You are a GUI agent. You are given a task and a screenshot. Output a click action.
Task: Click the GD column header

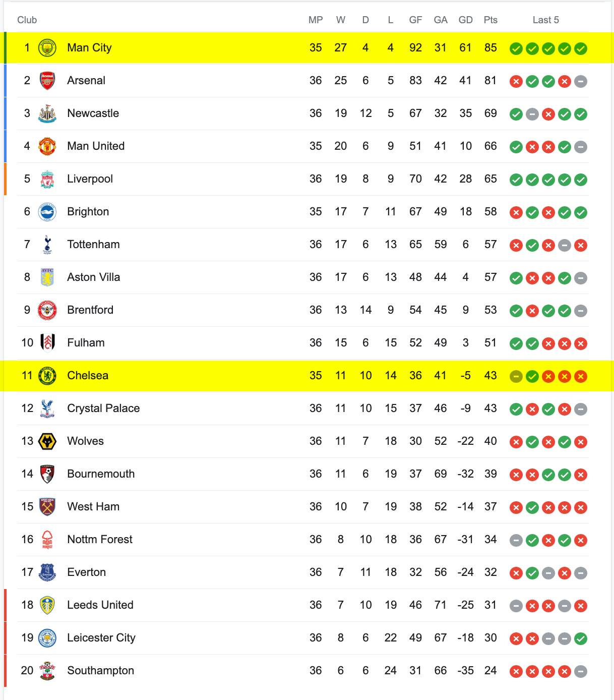pos(466,20)
